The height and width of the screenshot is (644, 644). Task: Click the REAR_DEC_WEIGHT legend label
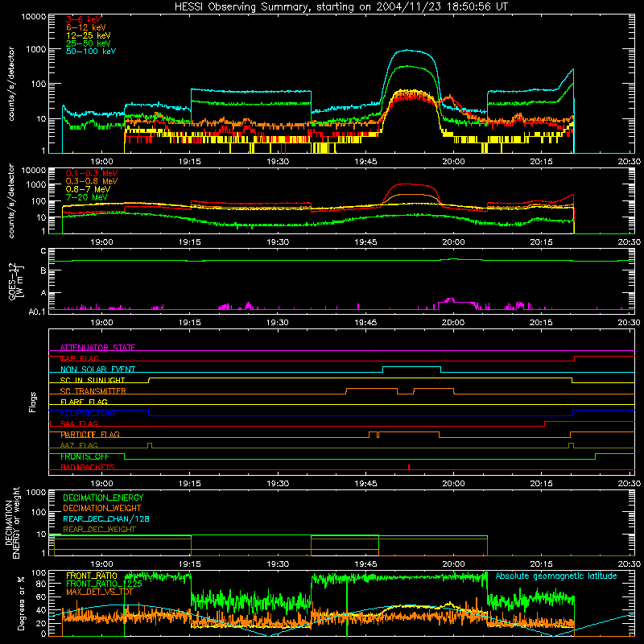tap(99, 530)
